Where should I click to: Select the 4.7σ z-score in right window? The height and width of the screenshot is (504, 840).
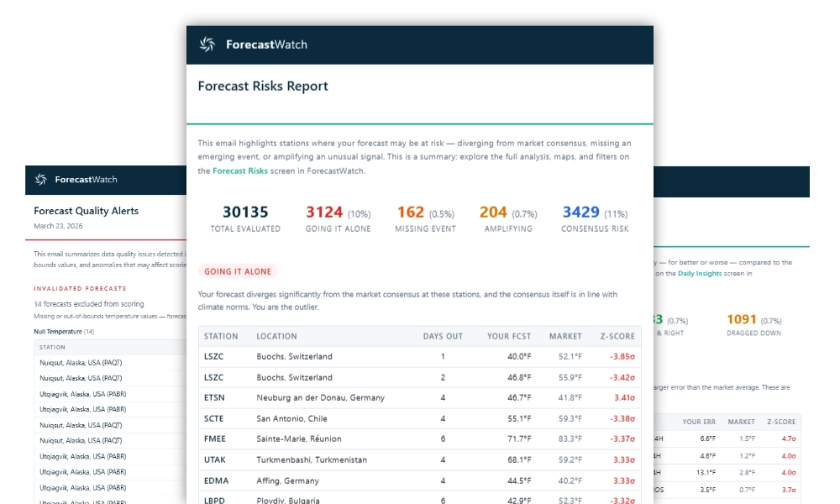pyautogui.click(x=789, y=438)
